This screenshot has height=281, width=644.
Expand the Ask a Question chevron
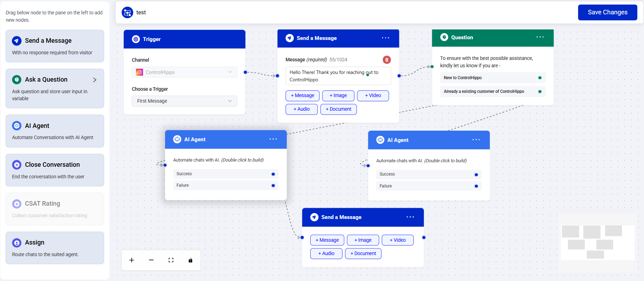pyautogui.click(x=95, y=80)
